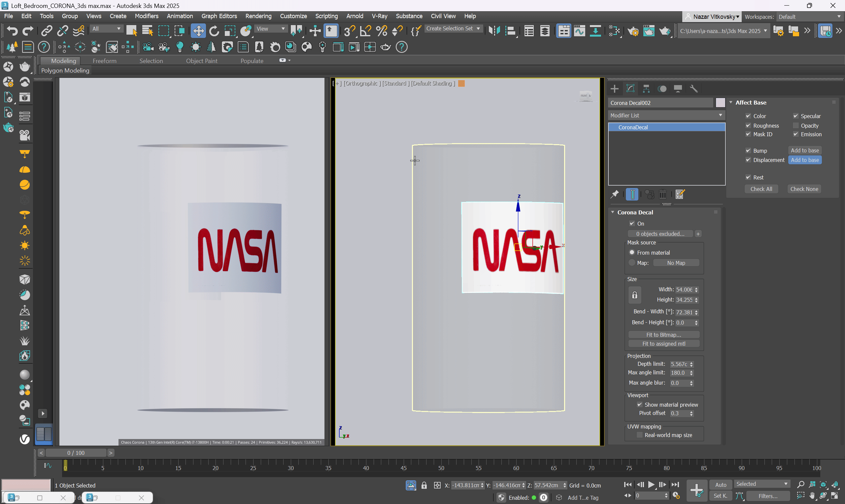Click Displacement Add to base button

[x=805, y=160]
